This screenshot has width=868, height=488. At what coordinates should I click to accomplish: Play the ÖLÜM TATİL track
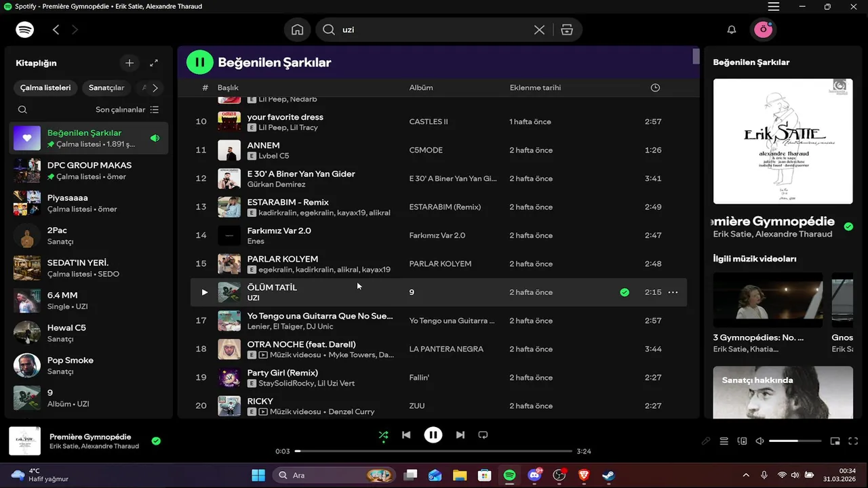[204, 292]
